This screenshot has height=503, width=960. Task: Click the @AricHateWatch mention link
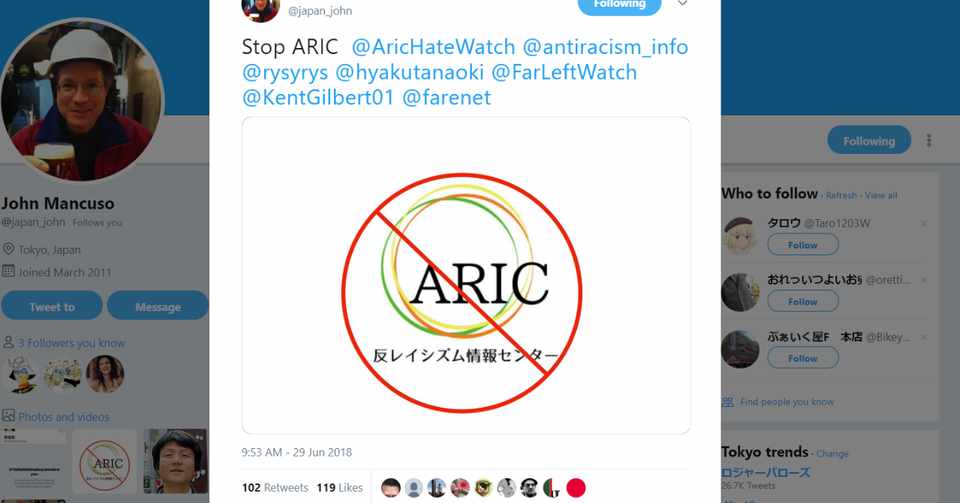(x=433, y=47)
